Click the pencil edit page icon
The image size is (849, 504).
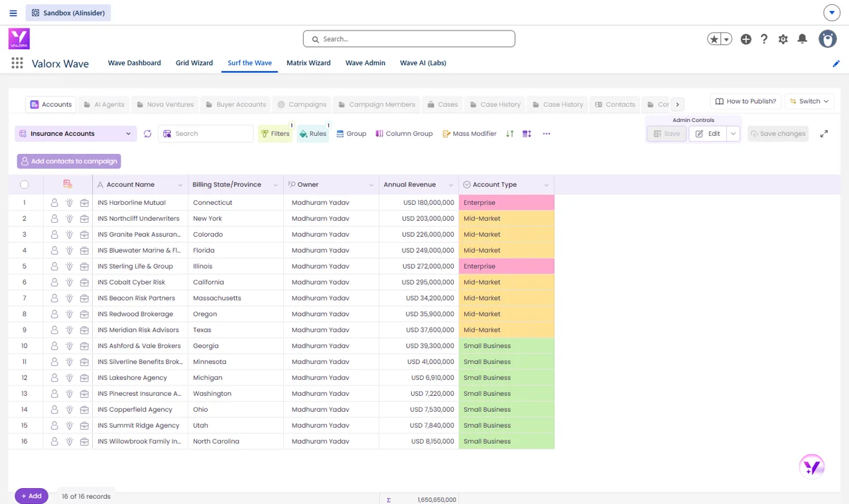pos(836,64)
